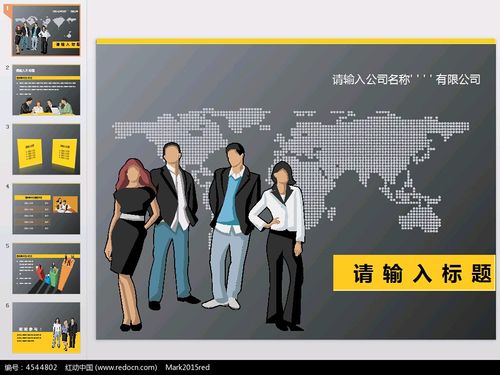Select the man in black jacket and white shirt
The width and height of the screenshot is (500, 375).
click(x=173, y=226)
